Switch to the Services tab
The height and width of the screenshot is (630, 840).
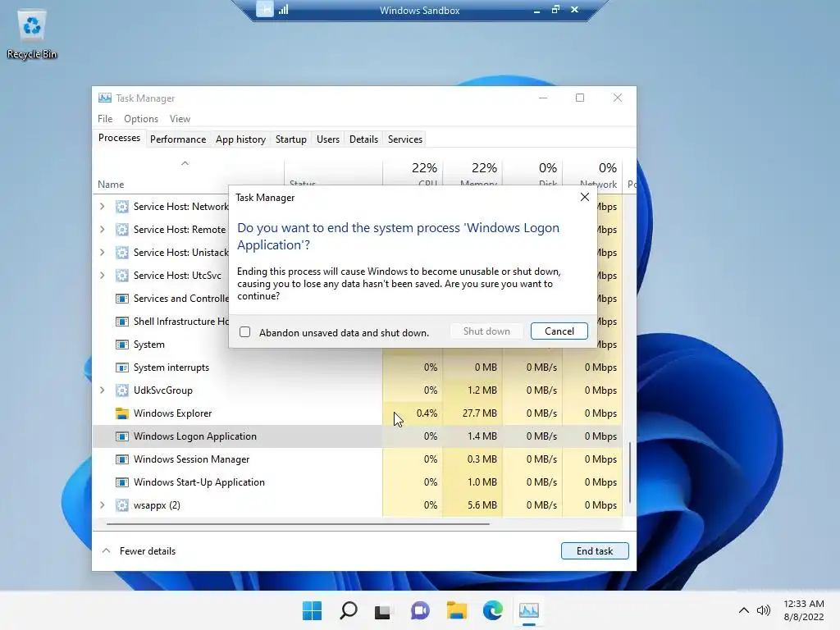405,139
